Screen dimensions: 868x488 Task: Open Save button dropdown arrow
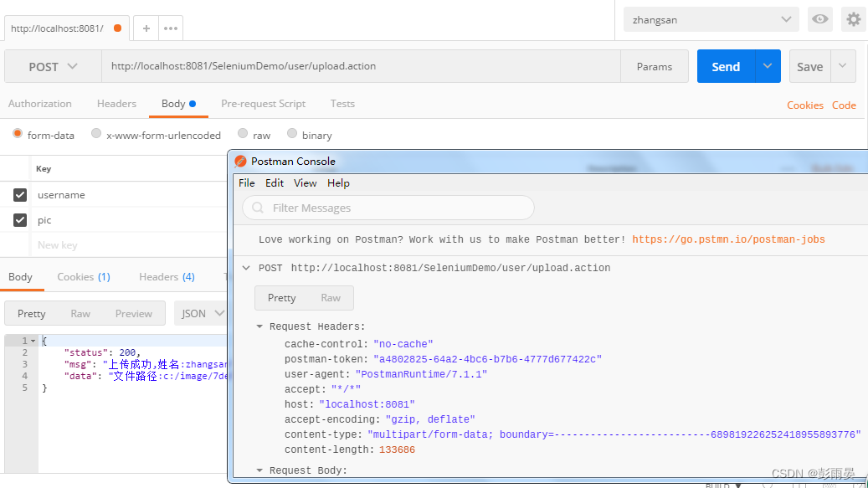coord(843,66)
